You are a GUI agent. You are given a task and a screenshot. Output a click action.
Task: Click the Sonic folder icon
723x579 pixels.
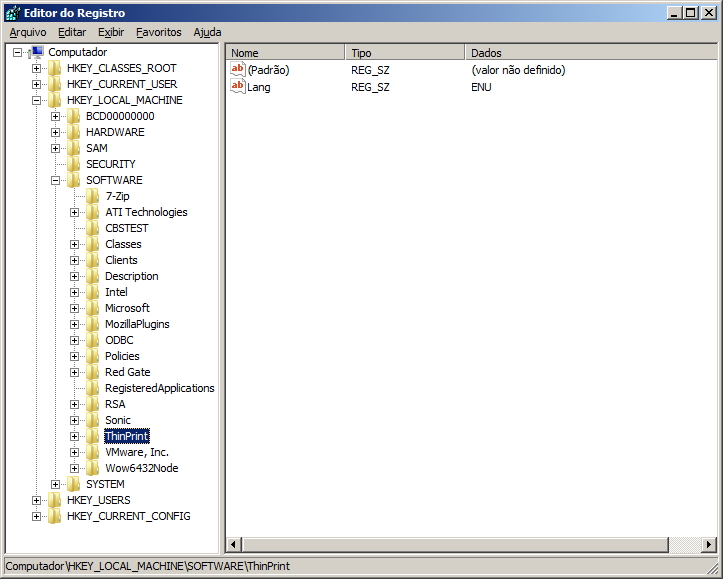[92, 420]
